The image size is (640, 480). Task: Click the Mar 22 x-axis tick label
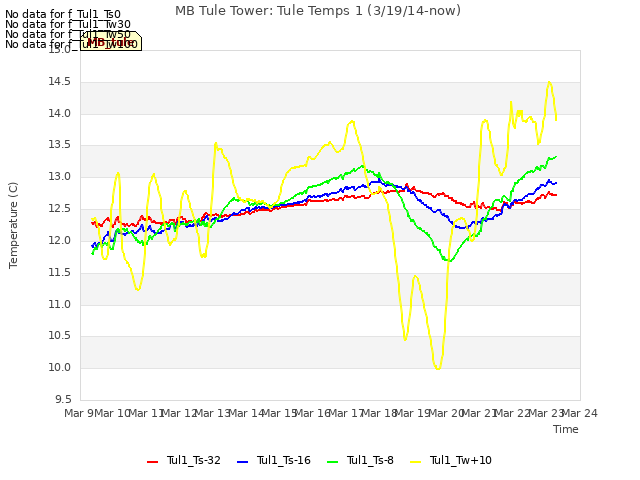click(x=513, y=413)
